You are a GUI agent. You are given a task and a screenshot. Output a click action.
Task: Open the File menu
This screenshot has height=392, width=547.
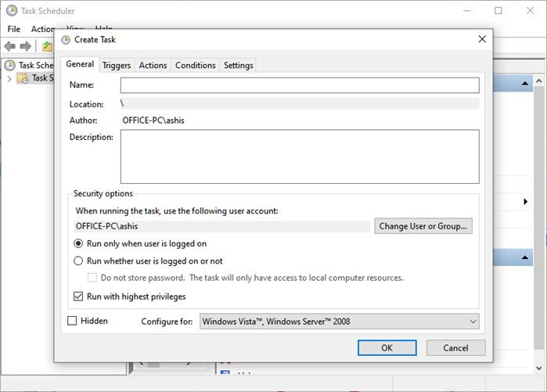[x=13, y=29]
